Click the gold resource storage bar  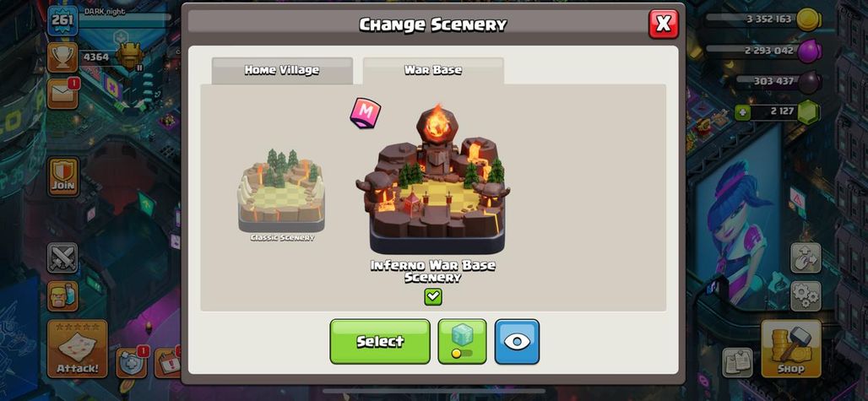coord(764,19)
